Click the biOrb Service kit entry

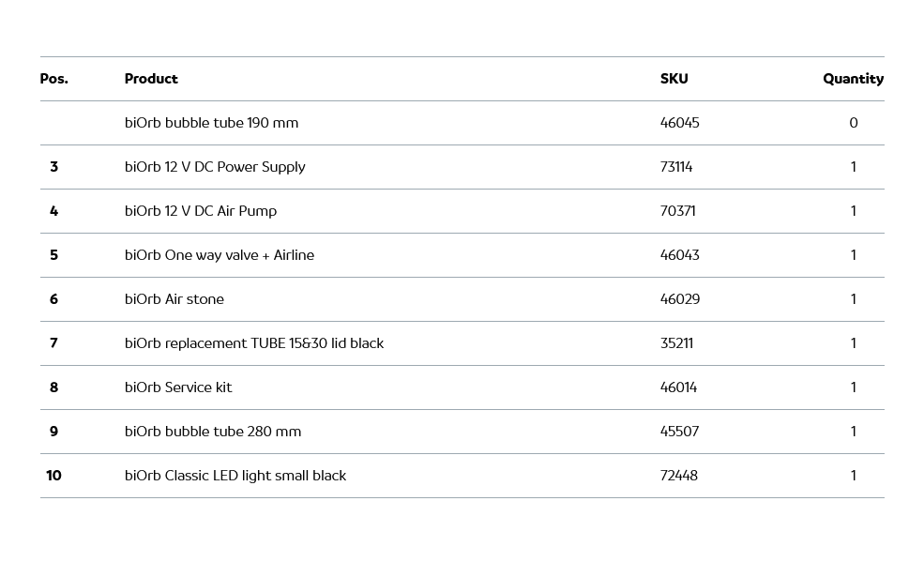[x=178, y=387]
